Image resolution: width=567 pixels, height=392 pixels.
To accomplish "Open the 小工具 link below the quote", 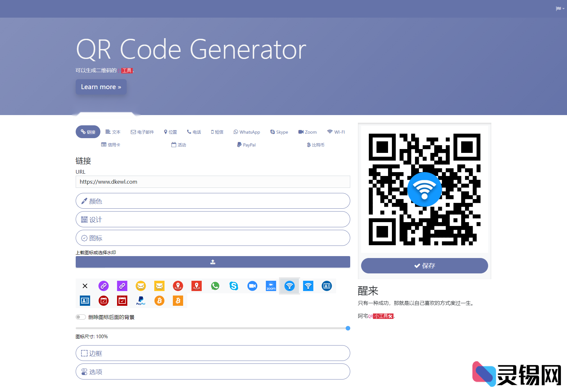I will click(383, 316).
